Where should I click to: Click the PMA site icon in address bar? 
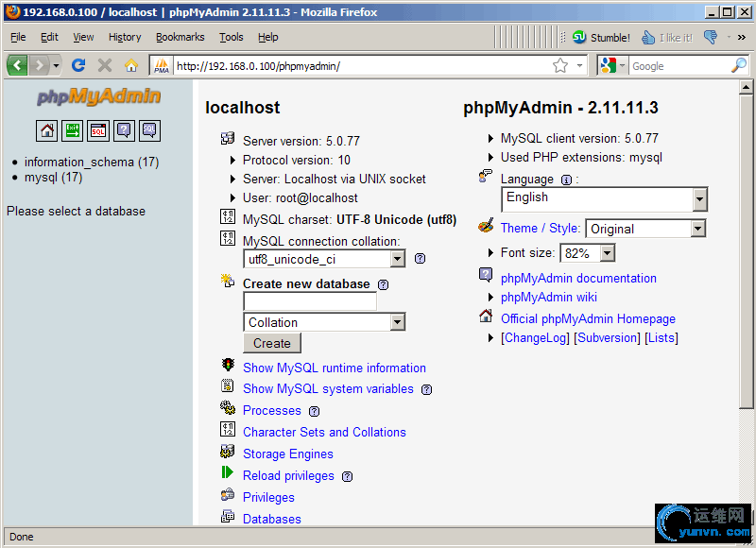162,65
